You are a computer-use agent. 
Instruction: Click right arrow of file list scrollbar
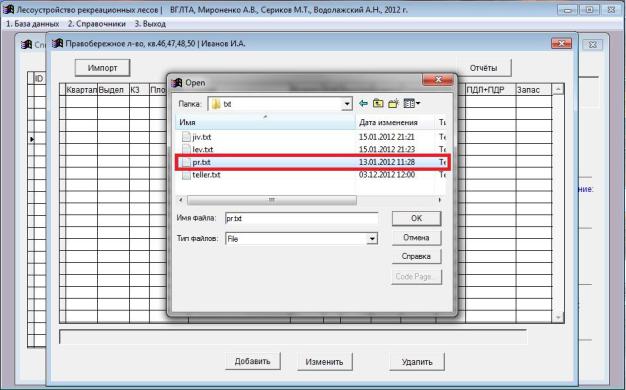[440, 200]
